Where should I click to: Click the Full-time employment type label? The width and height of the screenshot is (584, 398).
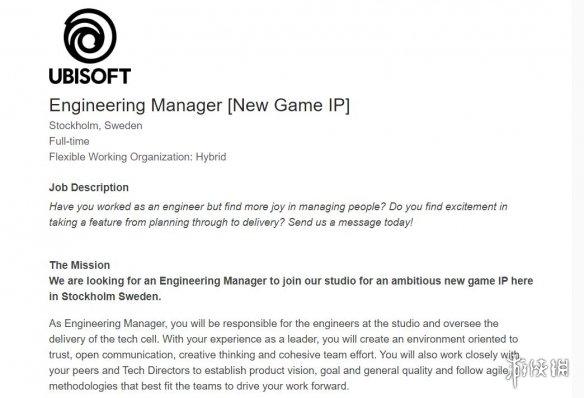point(69,141)
